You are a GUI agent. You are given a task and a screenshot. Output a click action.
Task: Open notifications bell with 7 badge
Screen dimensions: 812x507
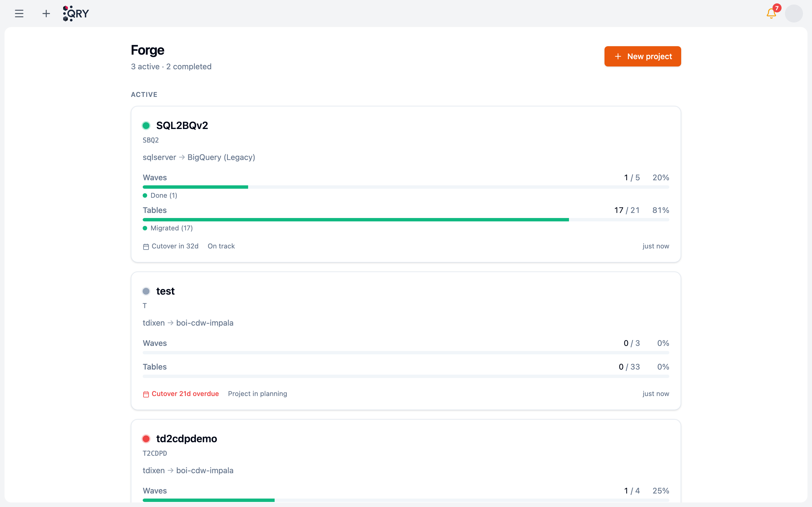pos(771,14)
